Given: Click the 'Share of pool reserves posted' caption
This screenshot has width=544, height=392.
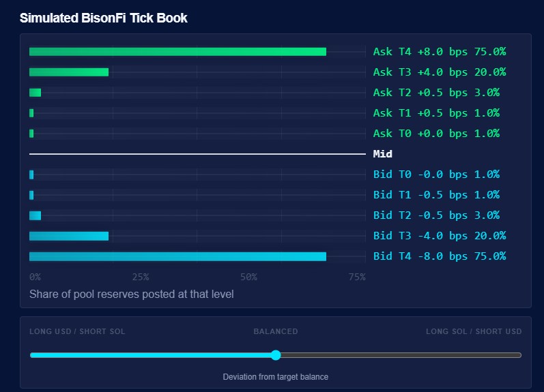Looking at the screenshot, I should point(132,295).
